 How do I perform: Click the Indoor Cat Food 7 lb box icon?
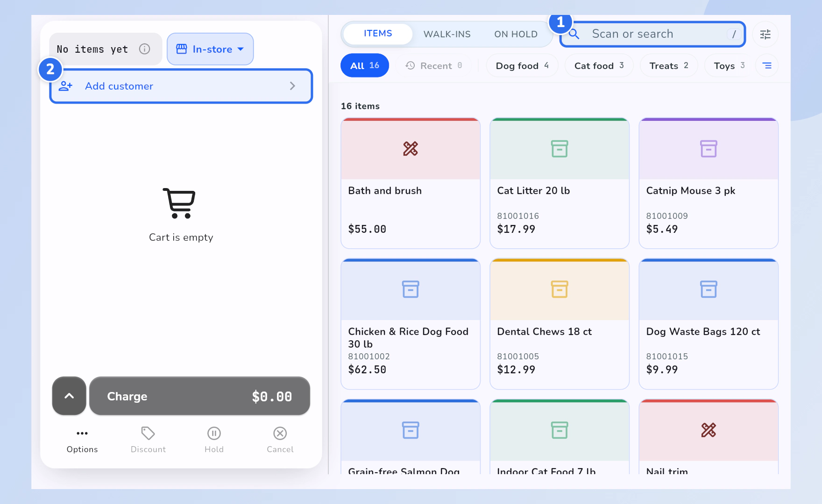[560, 430]
